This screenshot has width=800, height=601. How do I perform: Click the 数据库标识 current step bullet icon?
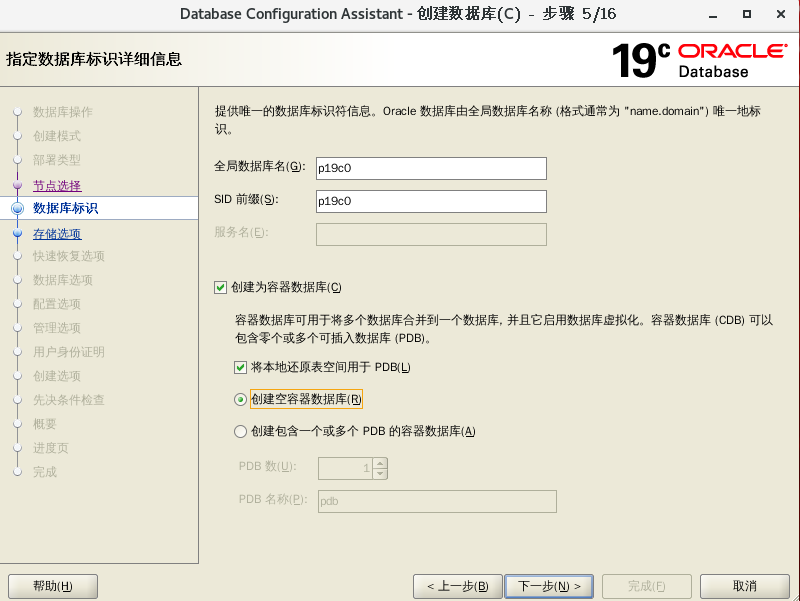(17, 208)
